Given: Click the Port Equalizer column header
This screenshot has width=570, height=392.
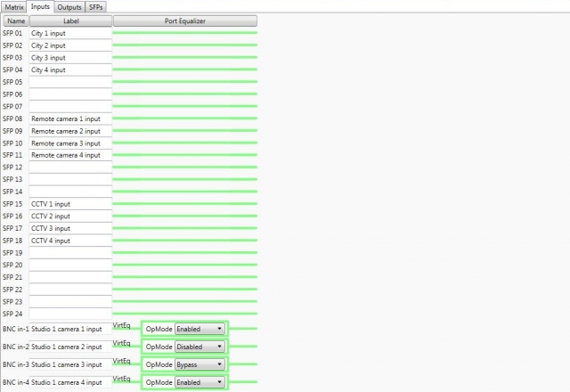Looking at the screenshot, I should tap(185, 20).
